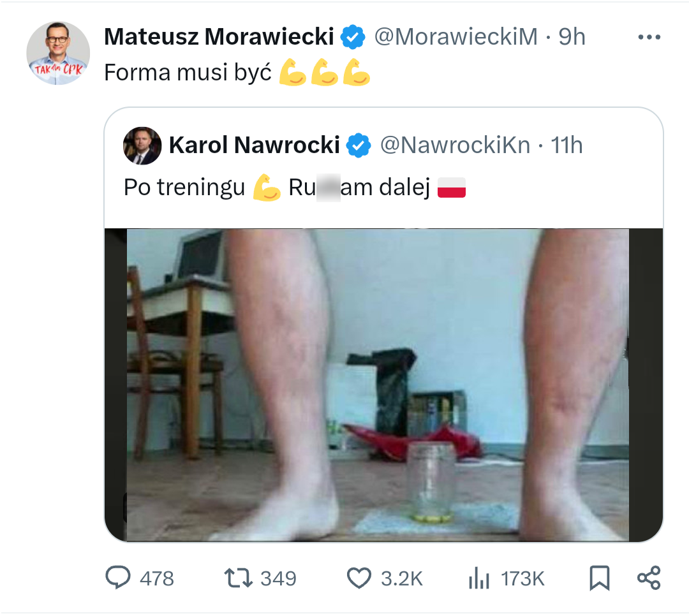Open the @NawrockiKn handle
This screenshot has height=616, width=689.
point(455,146)
